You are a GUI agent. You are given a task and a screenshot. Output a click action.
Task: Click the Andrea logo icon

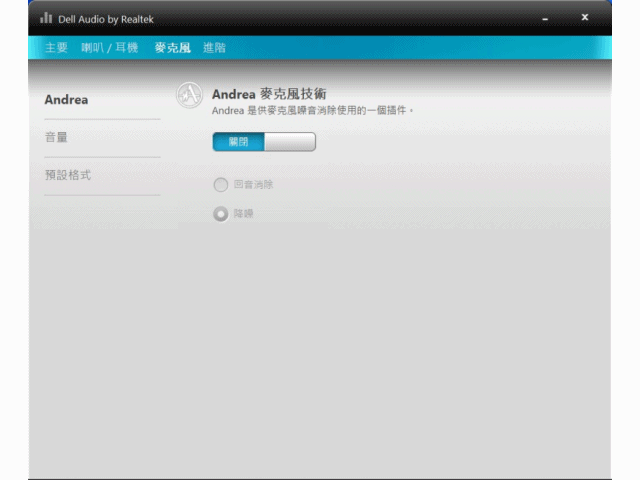pos(189,95)
